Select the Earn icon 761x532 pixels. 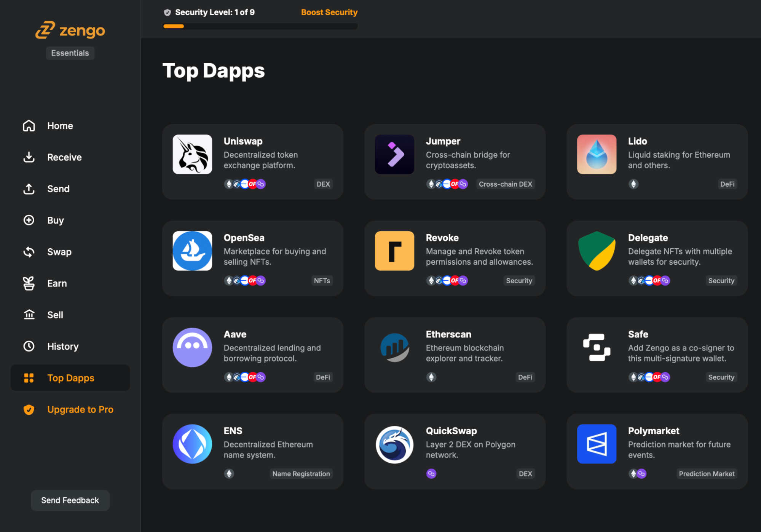click(x=29, y=283)
